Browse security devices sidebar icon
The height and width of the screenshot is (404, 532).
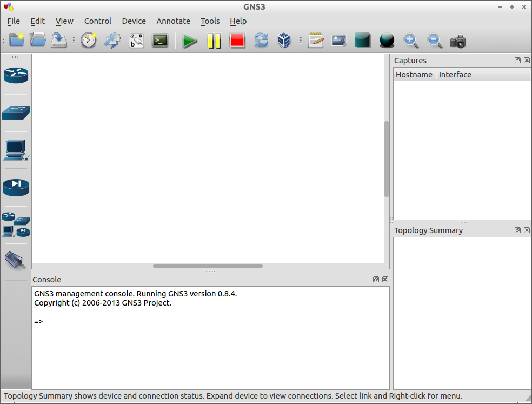[16, 188]
